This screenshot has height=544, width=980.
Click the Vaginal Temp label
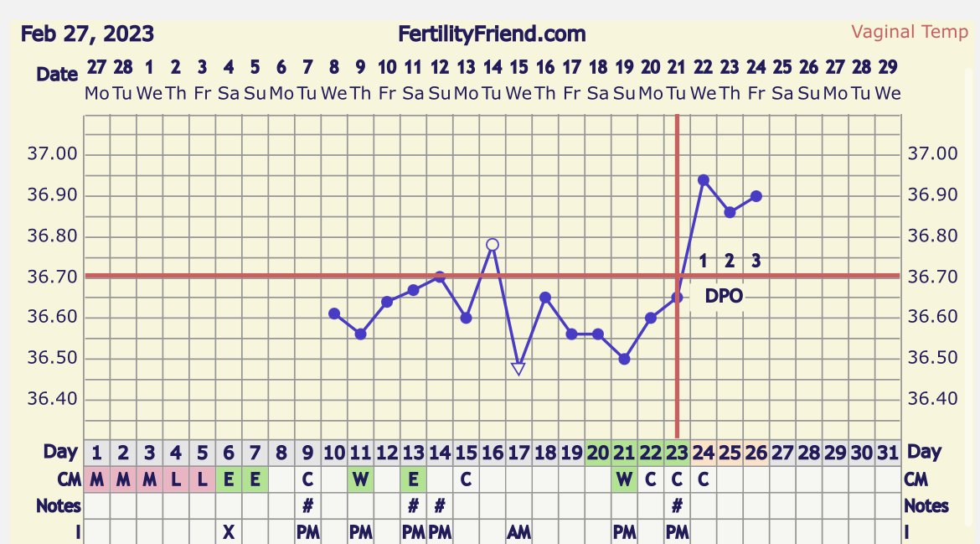tap(910, 33)
